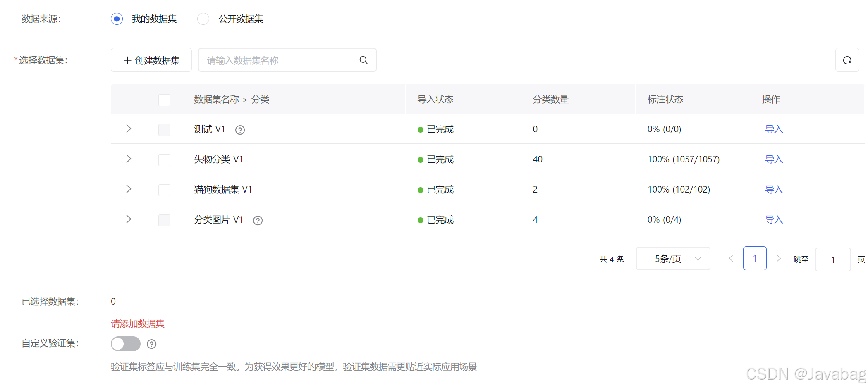Open help tooltip next to 分类图片 V1

[x=258, y=220]
